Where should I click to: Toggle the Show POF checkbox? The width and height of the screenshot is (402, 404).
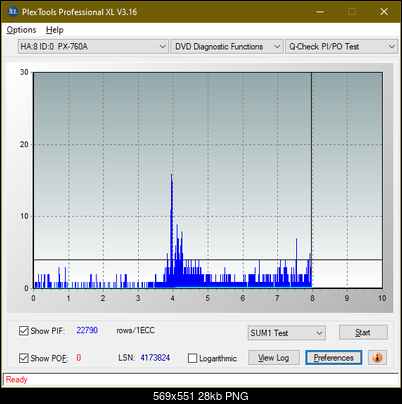pyautogui.click(x=24, y=358)
